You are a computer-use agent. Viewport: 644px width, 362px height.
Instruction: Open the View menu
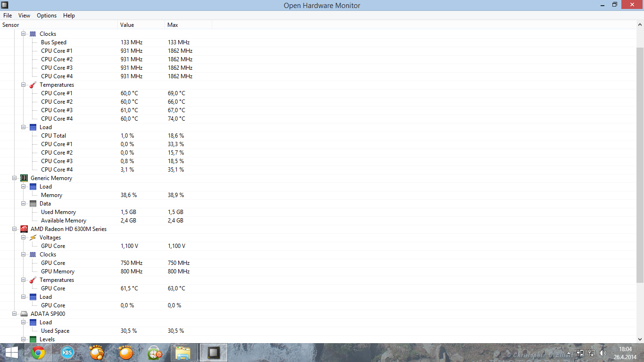(25, 16)
